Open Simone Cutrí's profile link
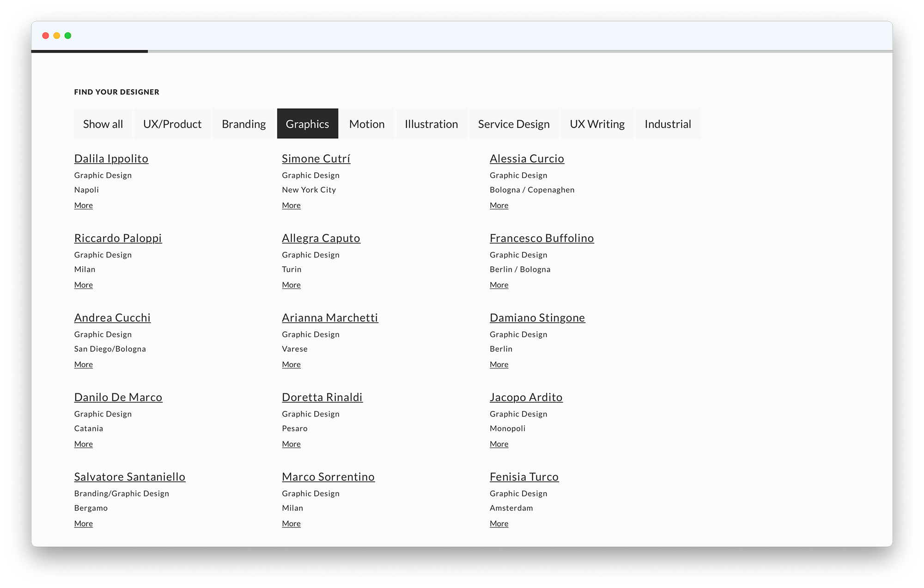The width and height of the screenshot is (924, 588). coord(316,159)
